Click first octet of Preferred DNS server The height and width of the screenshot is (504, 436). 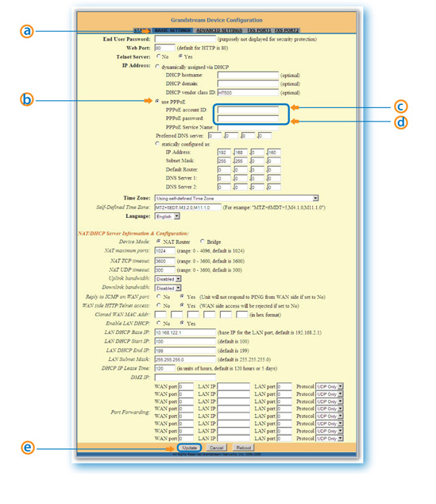click(214, 136)
